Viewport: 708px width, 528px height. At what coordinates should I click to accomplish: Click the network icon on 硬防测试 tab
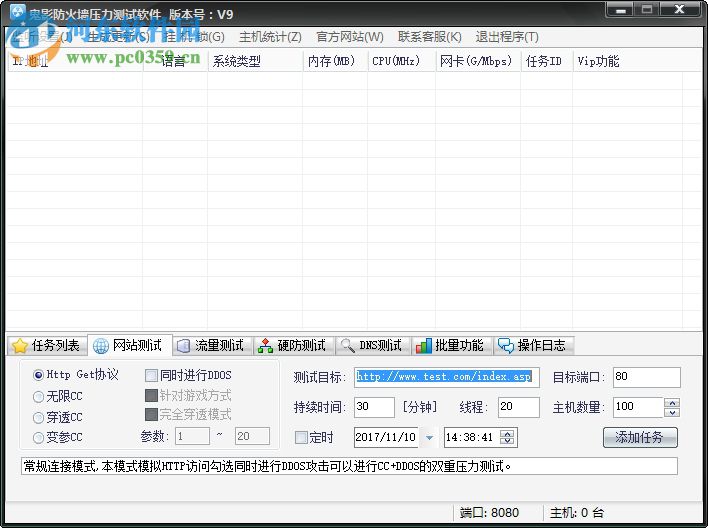[x=265, y=346]
